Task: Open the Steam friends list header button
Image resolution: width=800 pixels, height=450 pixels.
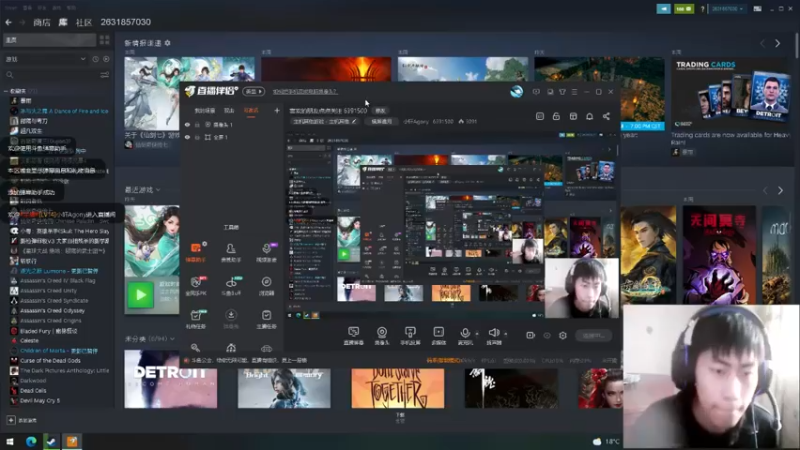Action: tap(663, 9)
